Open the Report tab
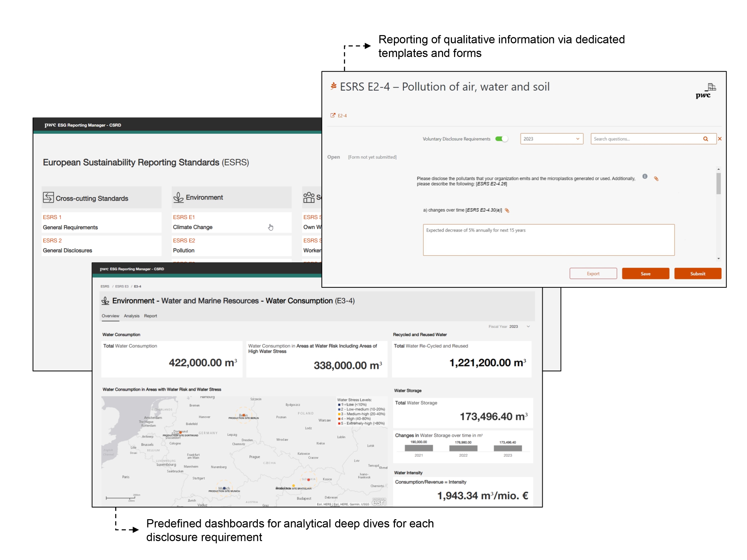 [x=150, y=316]
